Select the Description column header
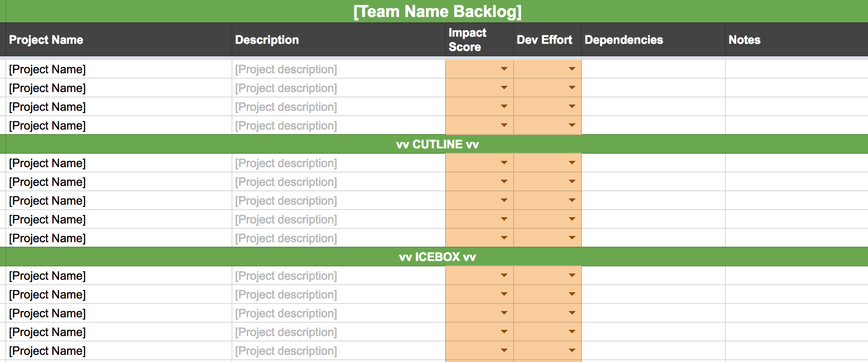Image resolution: width=868 pixels, height=362 pixels. 339,39
